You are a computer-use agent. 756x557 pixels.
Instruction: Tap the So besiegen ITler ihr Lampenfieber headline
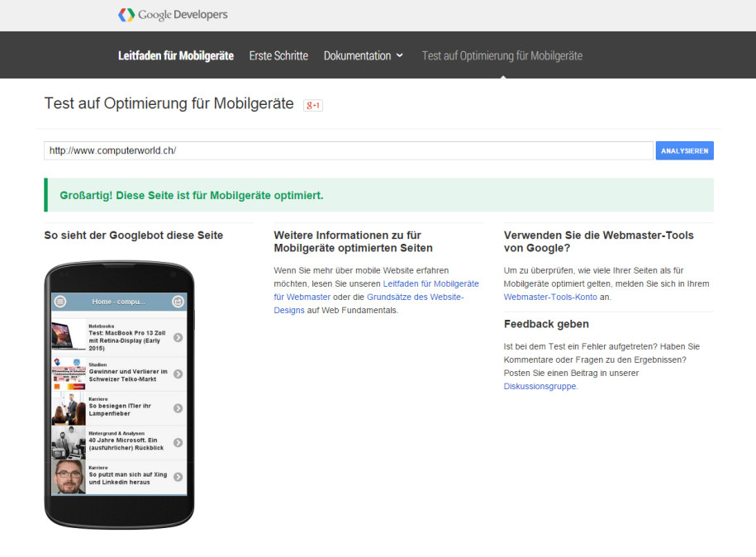tap(120, 409)
